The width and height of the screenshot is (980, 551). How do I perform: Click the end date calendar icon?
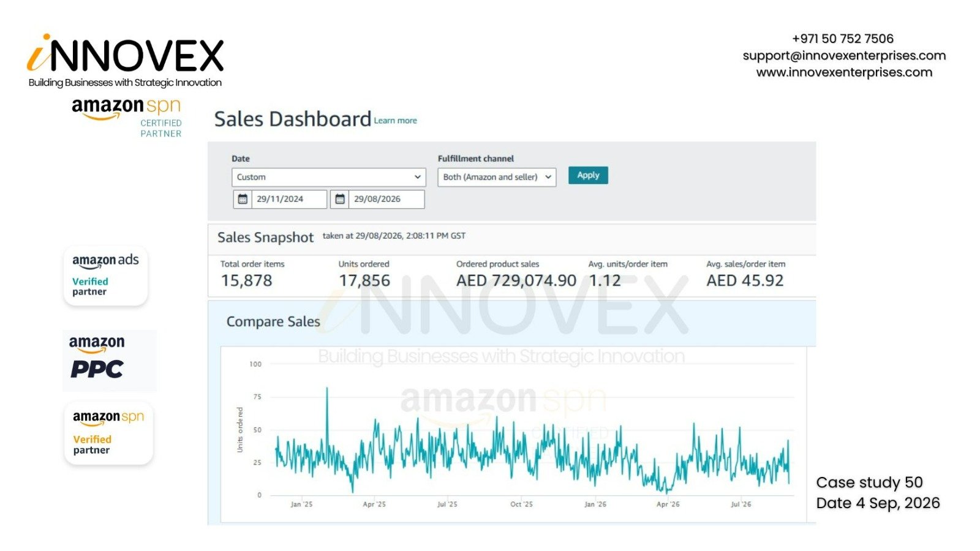(340, 199)
